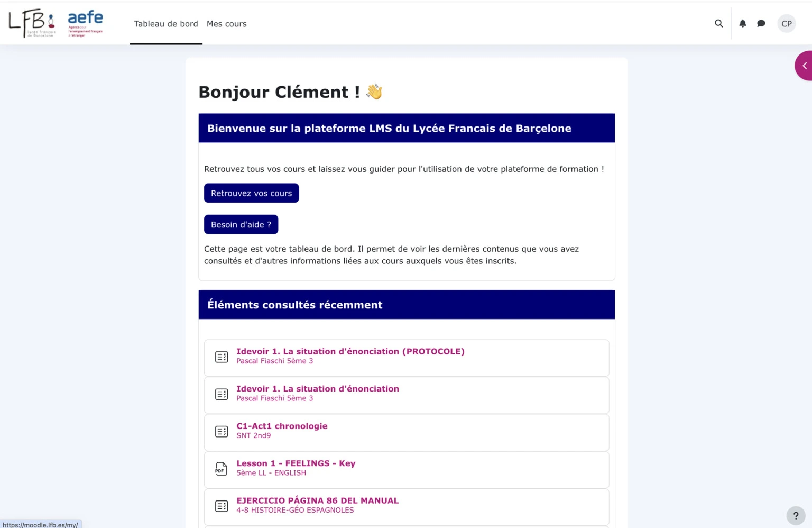Select the Tableau de bord tab
This screenshot has width=812, height=528.
[166, 24]
